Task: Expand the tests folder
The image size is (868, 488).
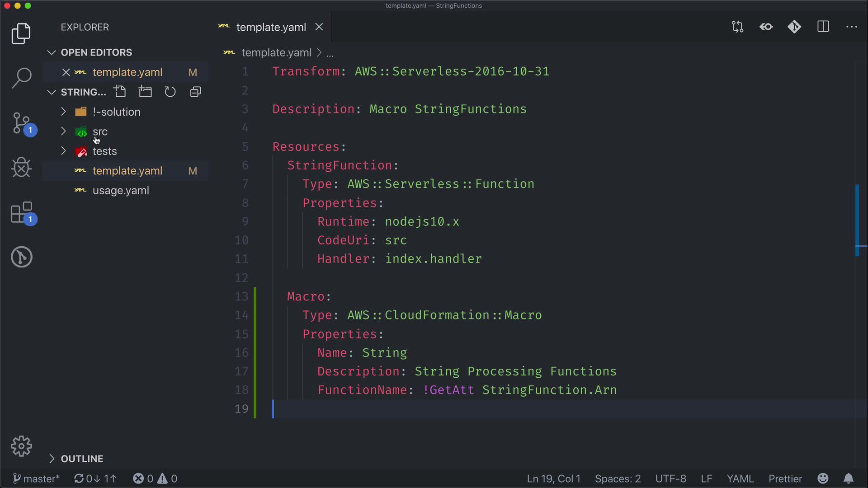Action: pyautogui.click(x=104, y=151)
